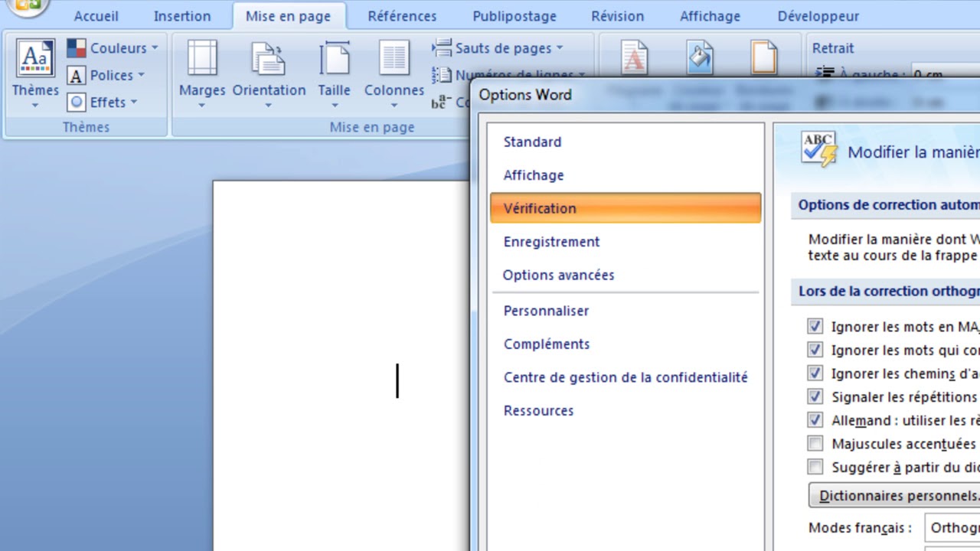Image resolution: width=980 pixels, height=551 pixels.
Task: Click the Lors de la correction orthogr… heading
Action: (889, 291)
